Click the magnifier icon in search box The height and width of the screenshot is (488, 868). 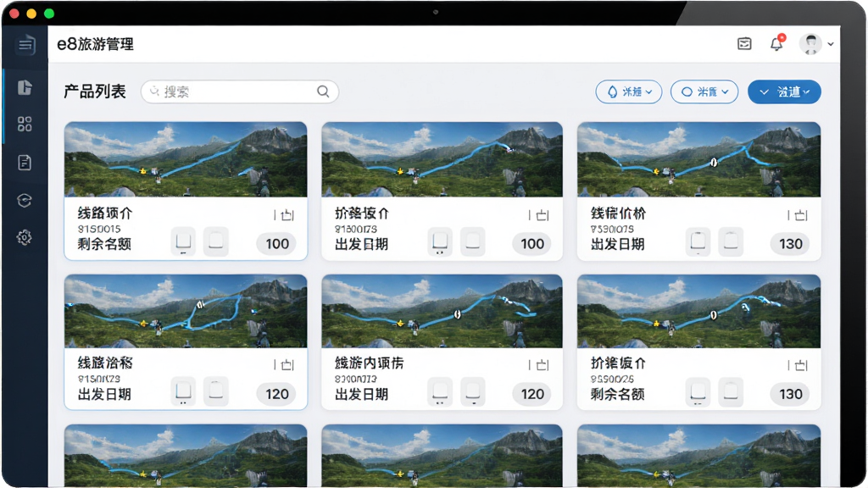323,91
